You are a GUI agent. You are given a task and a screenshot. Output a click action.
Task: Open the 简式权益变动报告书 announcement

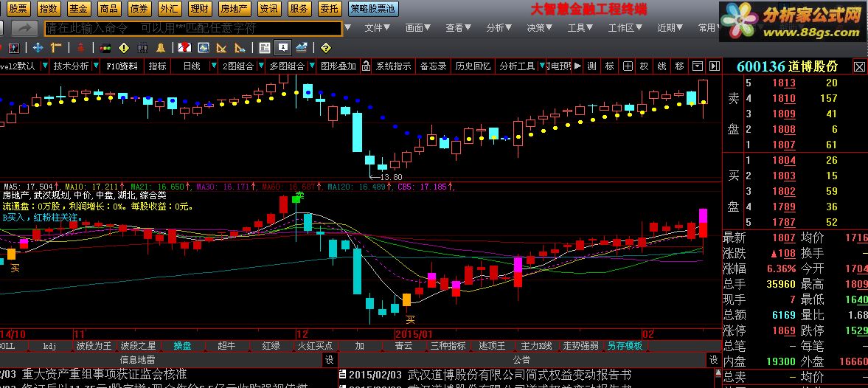tap(519, 375)
